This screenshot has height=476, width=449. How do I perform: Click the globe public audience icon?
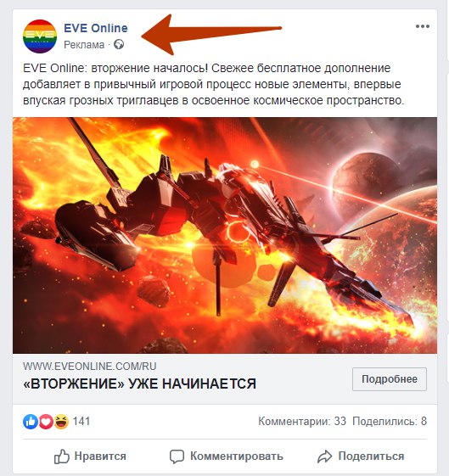[119, 45]
